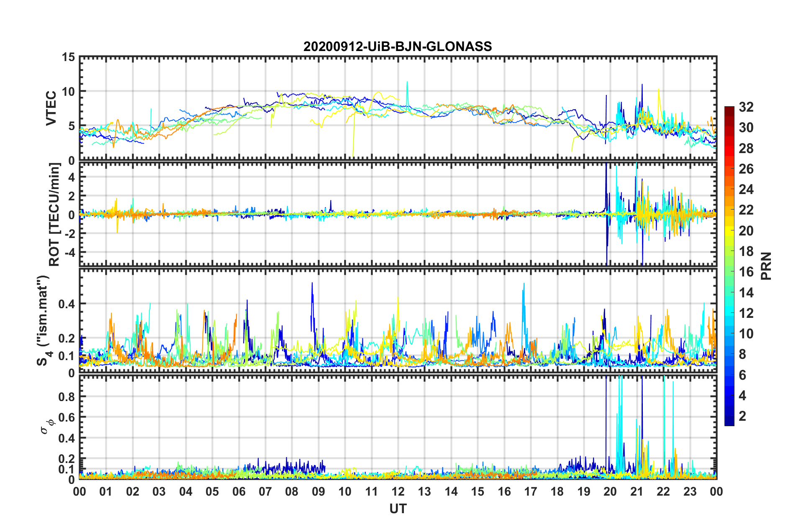Click ROT y-axis tick -2
This screenshot has height=532, width=796.
(69, 233)
